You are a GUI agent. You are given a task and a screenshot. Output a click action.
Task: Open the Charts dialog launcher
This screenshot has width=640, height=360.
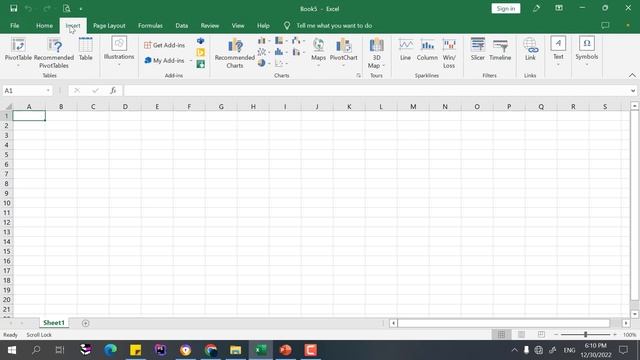click(x=358, y=76)
